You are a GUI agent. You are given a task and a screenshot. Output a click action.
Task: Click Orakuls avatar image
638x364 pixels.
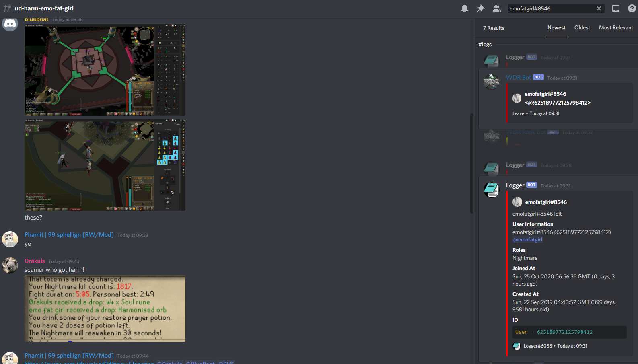click(x=10, y=265)
